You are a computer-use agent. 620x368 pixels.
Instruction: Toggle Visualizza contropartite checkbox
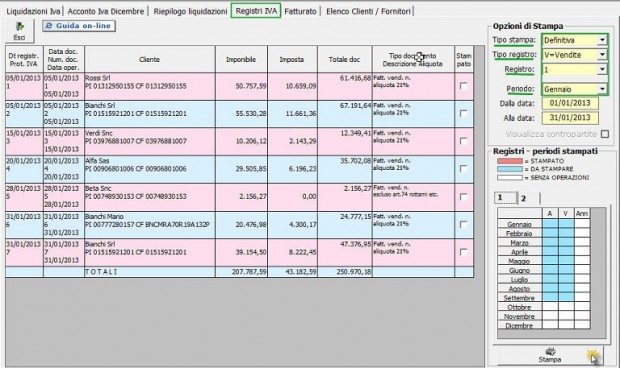coord(605,134)
